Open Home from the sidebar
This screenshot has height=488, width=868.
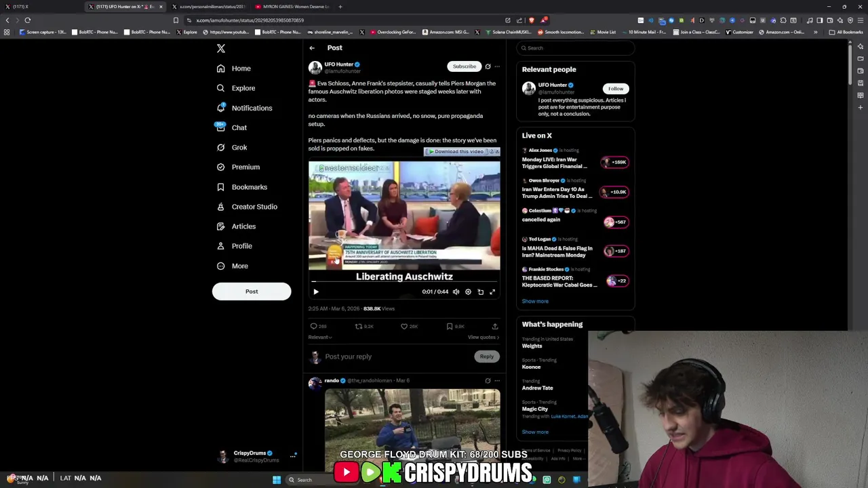[x=234, y=68]
